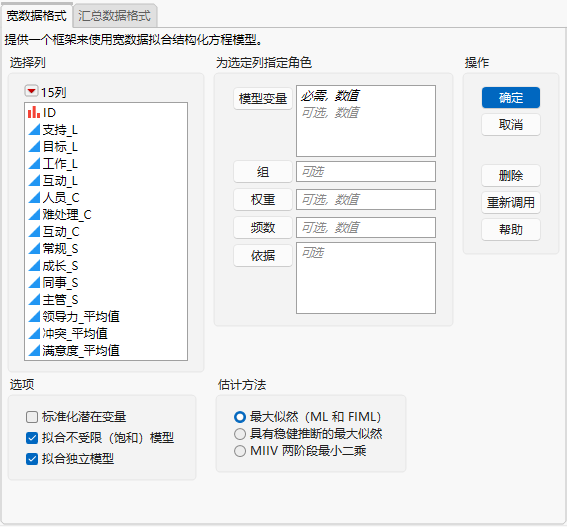Click the blue triangle icon beside 难处理_C
Screen dimensions: 567x527
(34, 214)
